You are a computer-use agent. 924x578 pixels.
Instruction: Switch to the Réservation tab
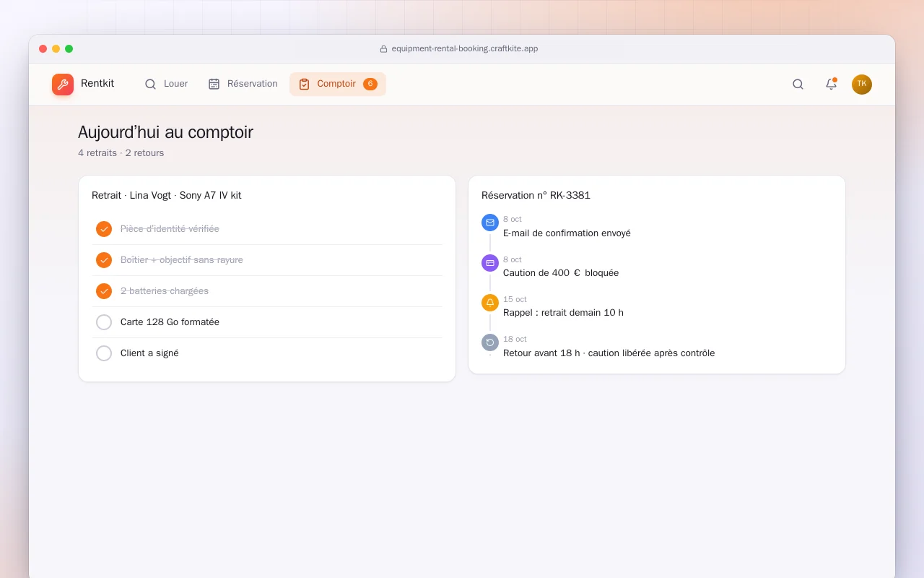click(x=243, y=84)
